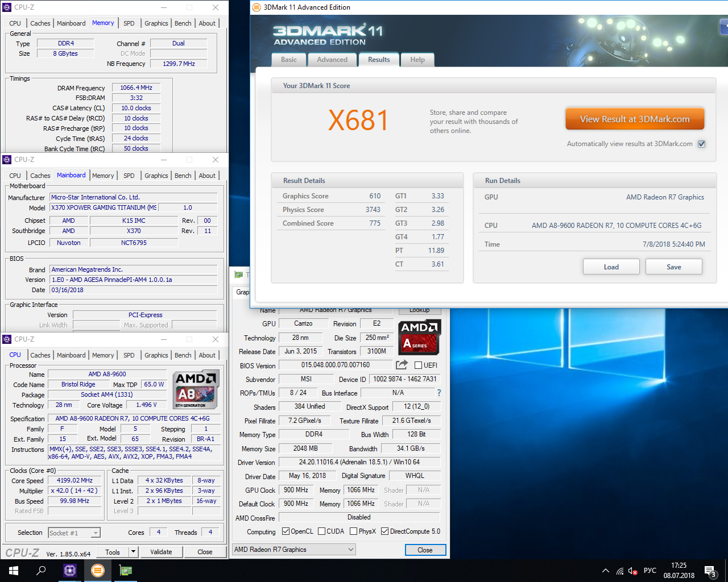Toggle the OpenCL checkbox

point(286,531)
